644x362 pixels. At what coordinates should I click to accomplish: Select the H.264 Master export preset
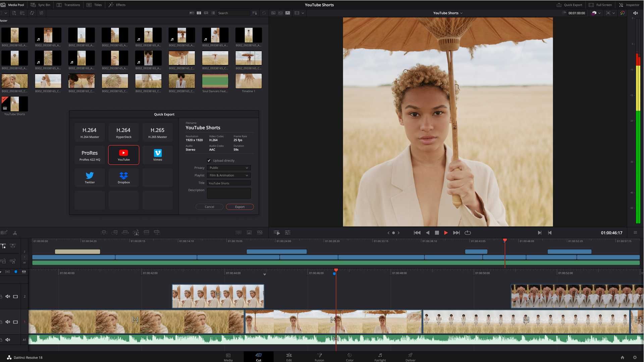(90, 132)
